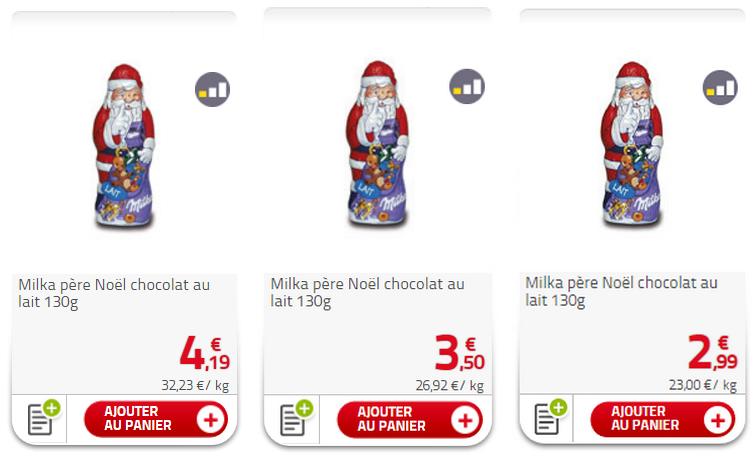The image size is (754, 456).
Task: Open product title above the 3,50 € price
Action: coord(367,292)
